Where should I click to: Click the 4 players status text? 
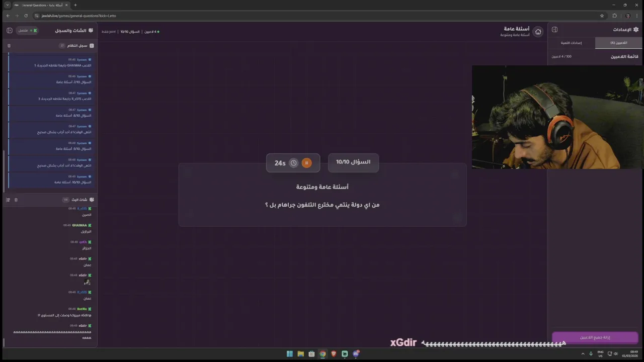[x=151, y=32]
